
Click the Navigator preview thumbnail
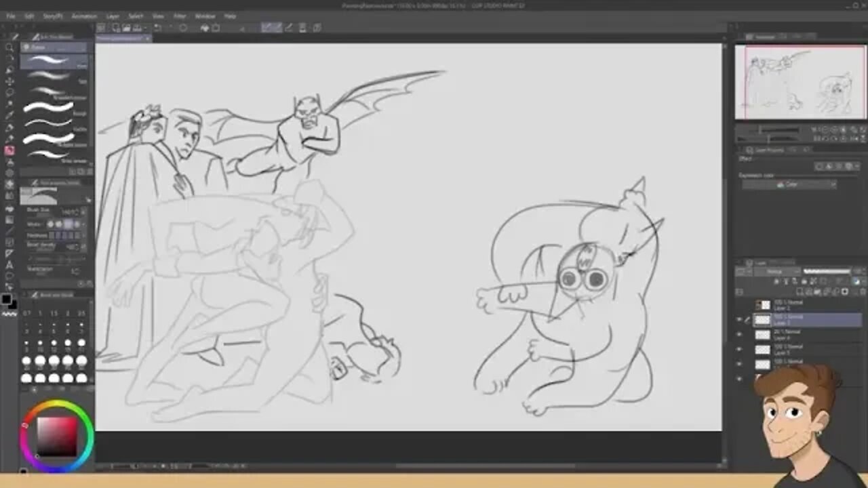pos(801,82)
